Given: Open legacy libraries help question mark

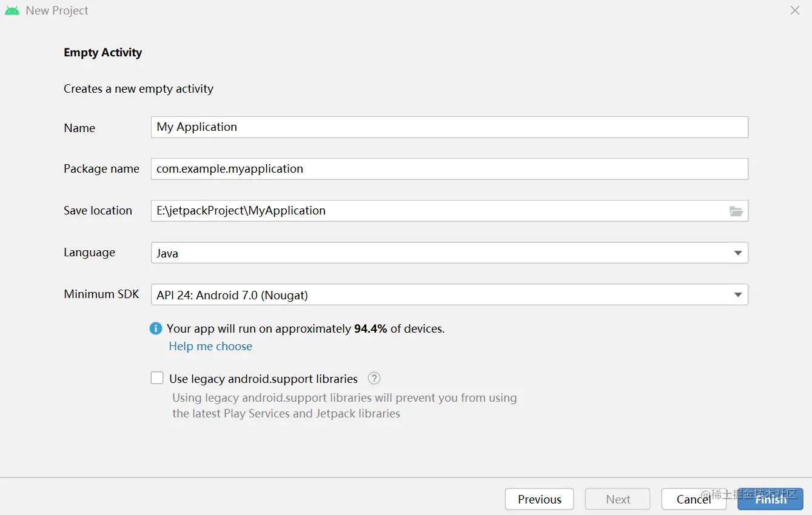Looking at the screenshot, I should click(x=374, y=379).
